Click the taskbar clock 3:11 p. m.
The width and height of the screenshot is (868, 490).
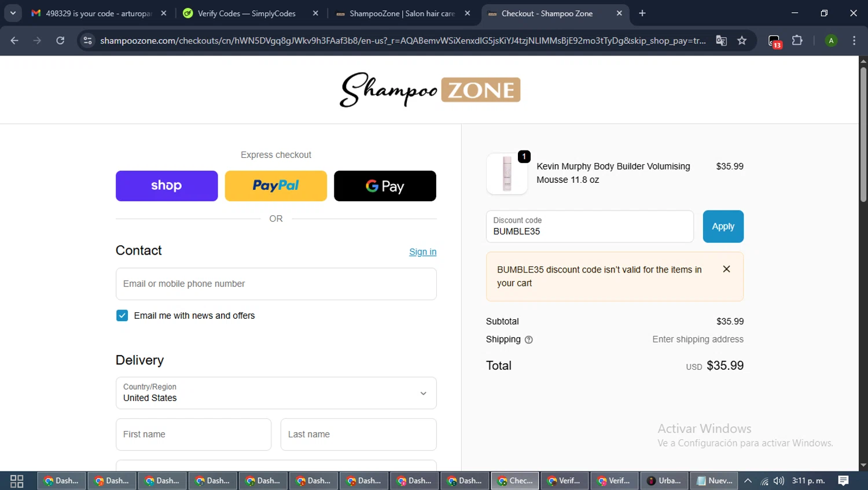pos(808,481)
